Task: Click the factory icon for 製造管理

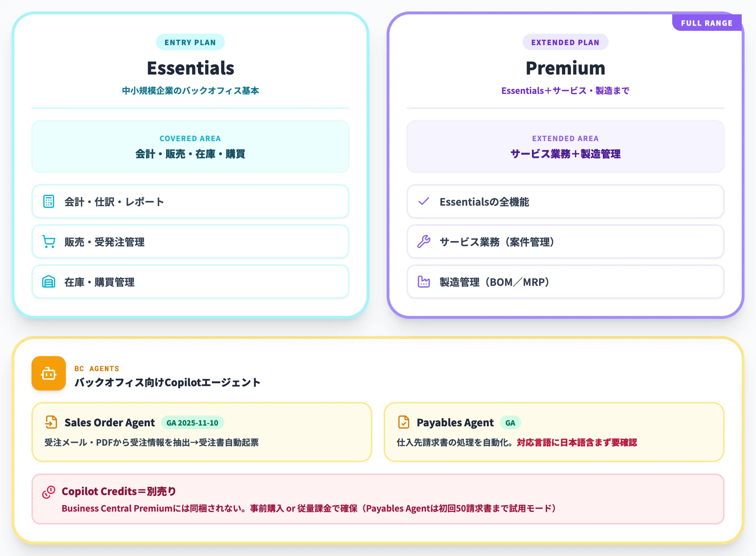Action: pos(424,282)
